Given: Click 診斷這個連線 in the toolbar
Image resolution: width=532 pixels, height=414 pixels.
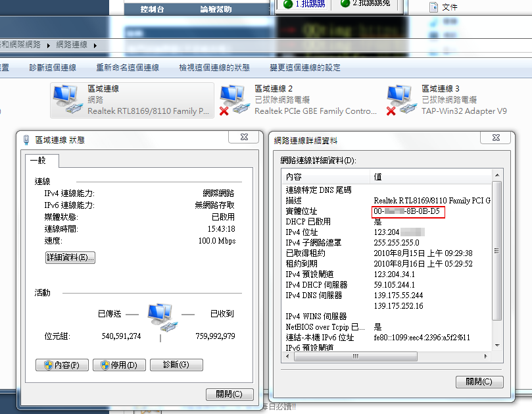Looking at the screenshot, I should (x=53, y=68).
